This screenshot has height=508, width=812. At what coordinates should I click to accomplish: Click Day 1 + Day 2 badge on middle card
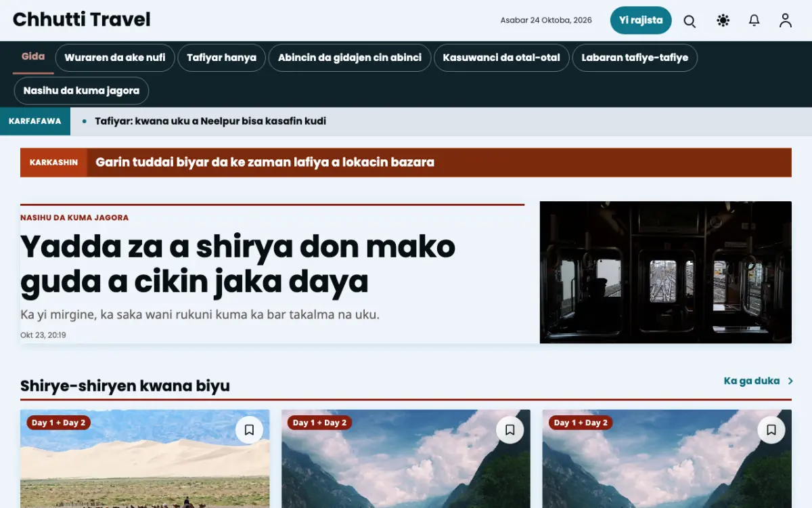(x=320, y=423)
